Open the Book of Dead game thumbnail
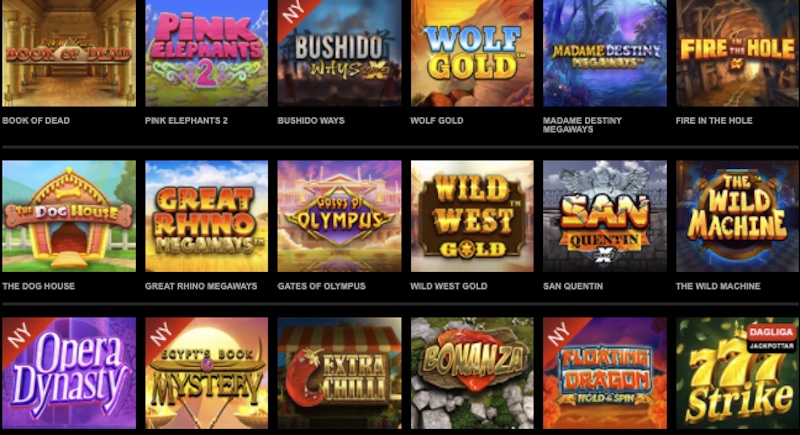Image resolution: width=800 pixels, height=435 pixels. 69,53
